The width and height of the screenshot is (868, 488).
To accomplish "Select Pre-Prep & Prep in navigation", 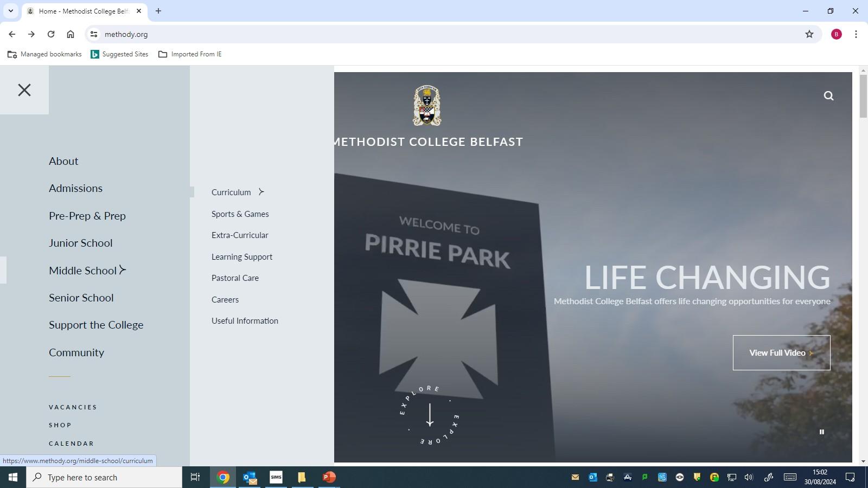I will [87, 216].
